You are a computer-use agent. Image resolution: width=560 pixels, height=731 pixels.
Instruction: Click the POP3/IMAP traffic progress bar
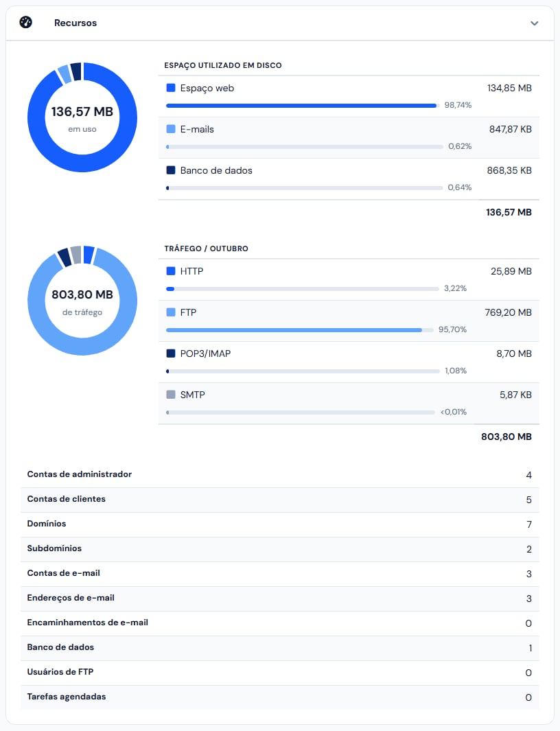click(303, 371)
